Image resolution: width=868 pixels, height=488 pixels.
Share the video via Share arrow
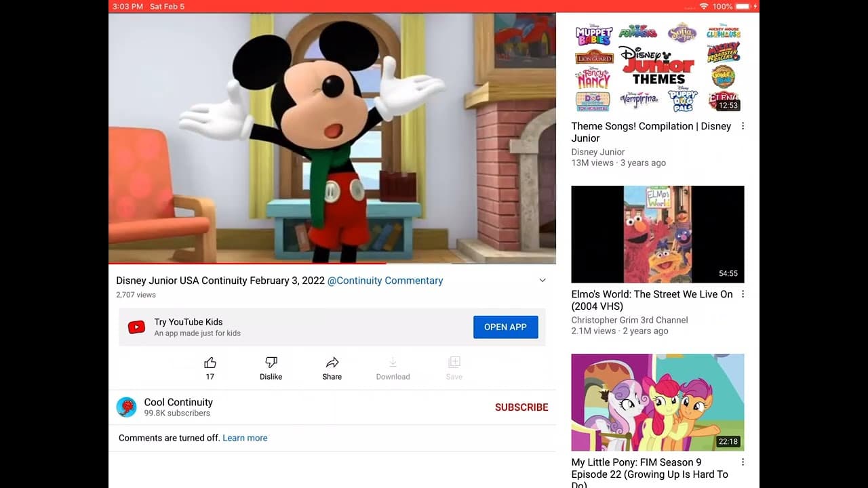coord(332,363)
